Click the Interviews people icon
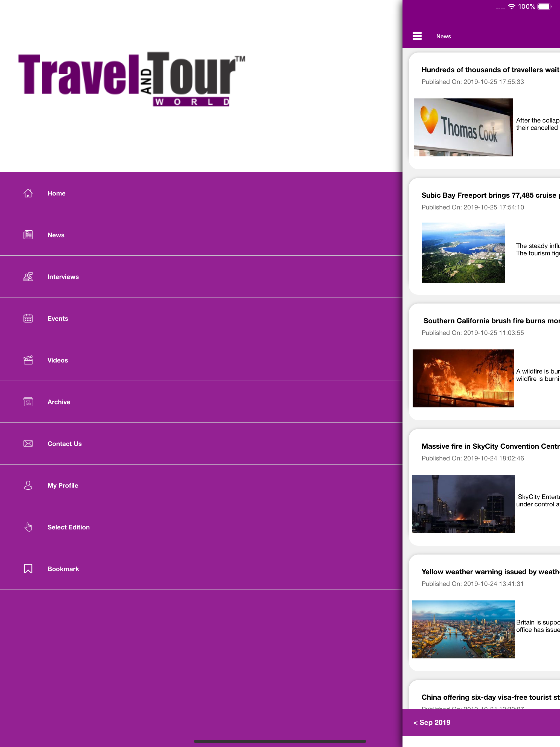Image resolution: width=560 pixels, height=747 pixels. [x=28, y=277]
